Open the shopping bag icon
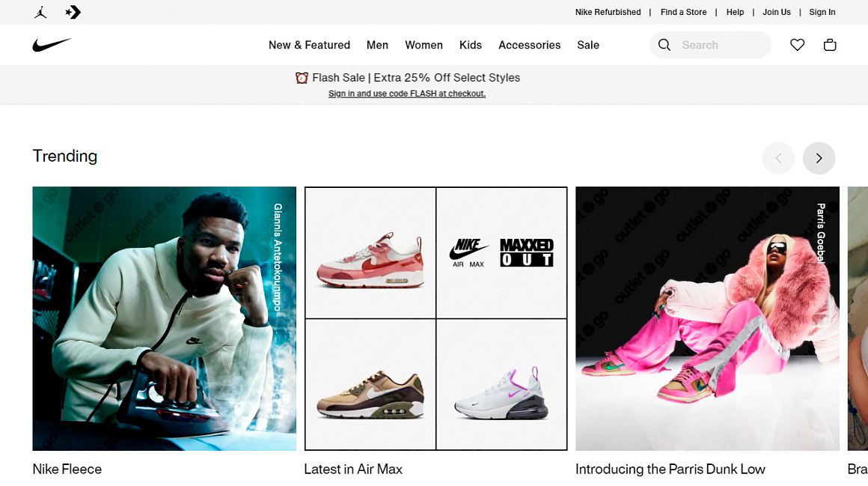The image size is (868, 486). 830,45
